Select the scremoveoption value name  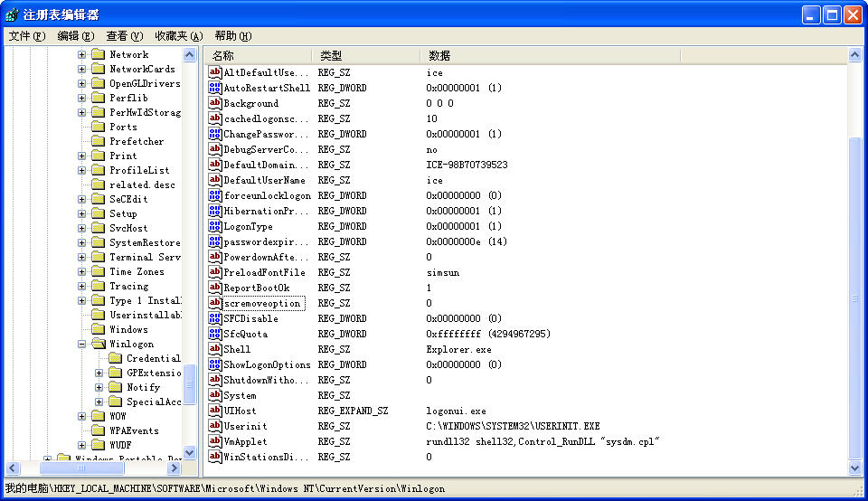(x=262, y=303)
